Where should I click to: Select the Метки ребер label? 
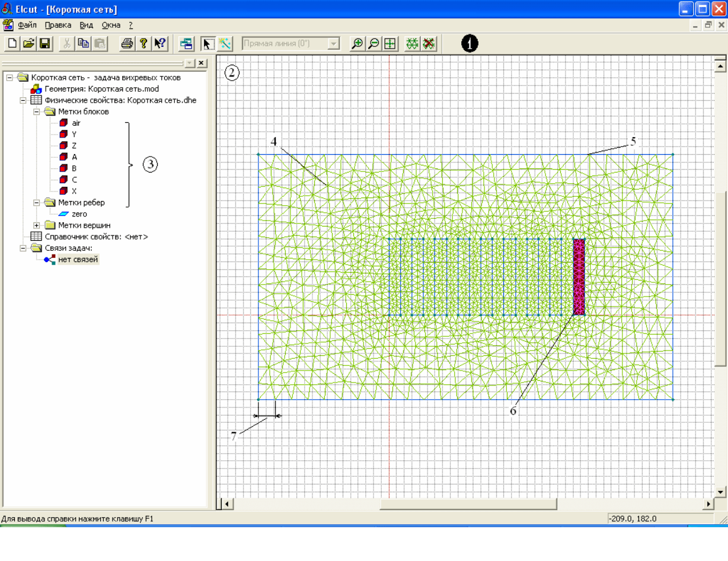tap(82, 202)
